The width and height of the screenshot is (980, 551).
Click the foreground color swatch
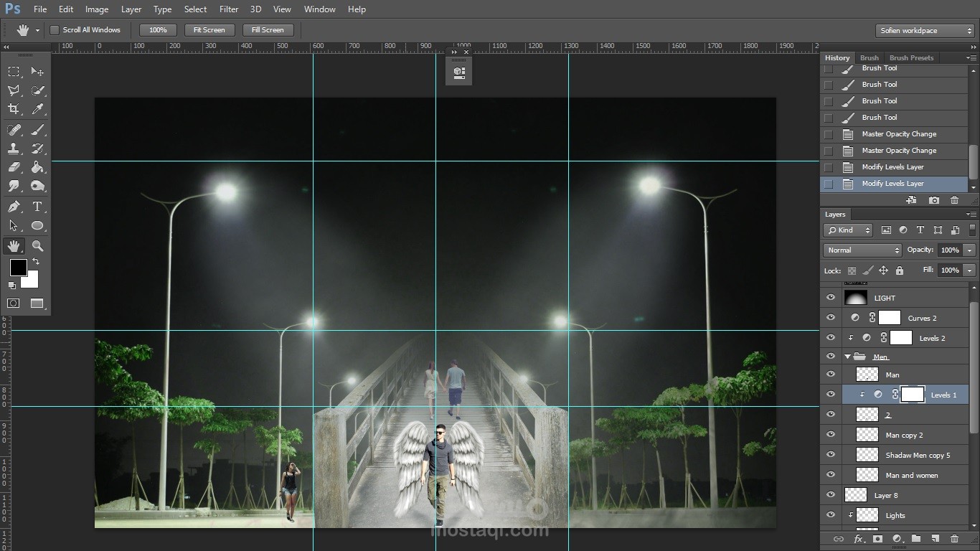point(18,268)
